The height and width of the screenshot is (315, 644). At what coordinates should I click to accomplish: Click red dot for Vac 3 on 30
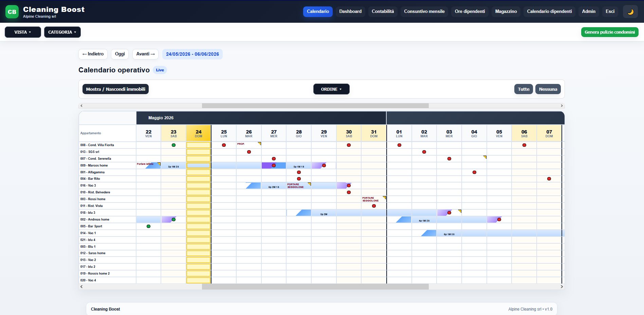(349, 186)
